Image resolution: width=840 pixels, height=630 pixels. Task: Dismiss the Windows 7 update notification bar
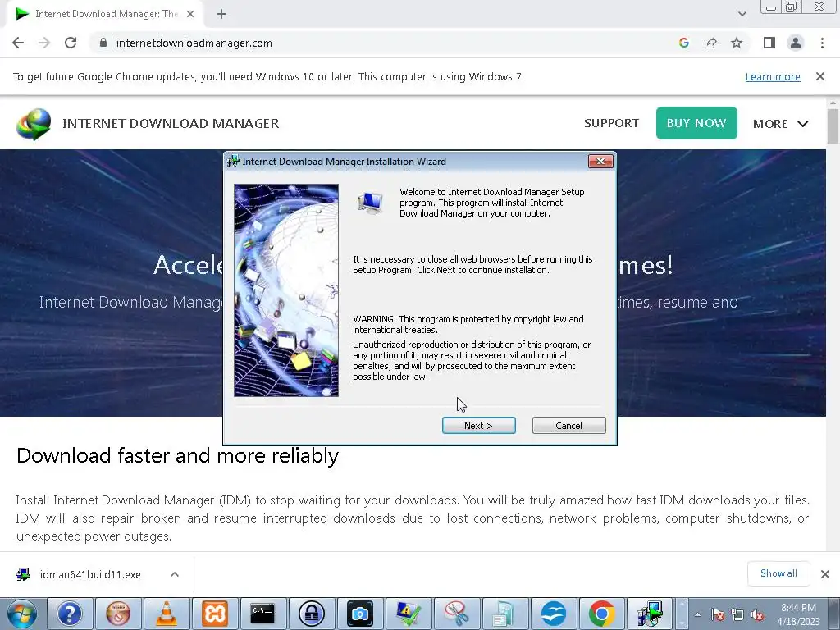[x=819, y=76]
